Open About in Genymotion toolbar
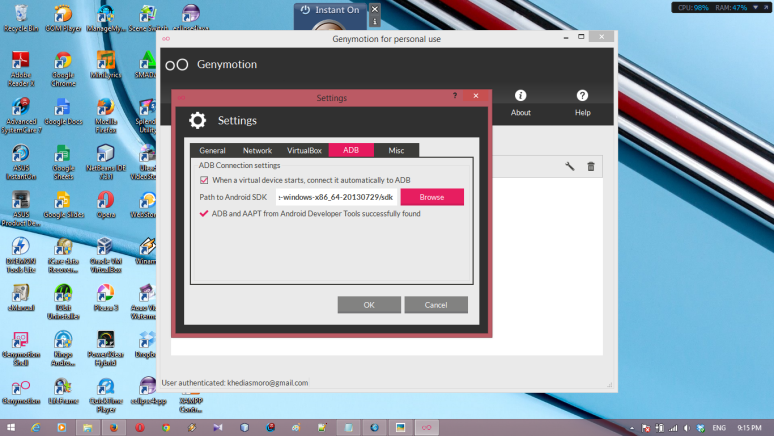774x436 pixels. [521, 103]
